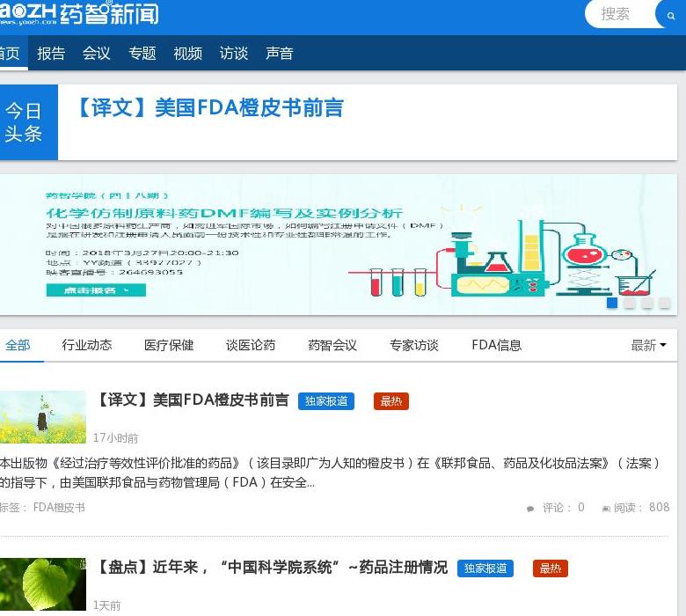Open the flower field thumbnail of FDA article

43,417
